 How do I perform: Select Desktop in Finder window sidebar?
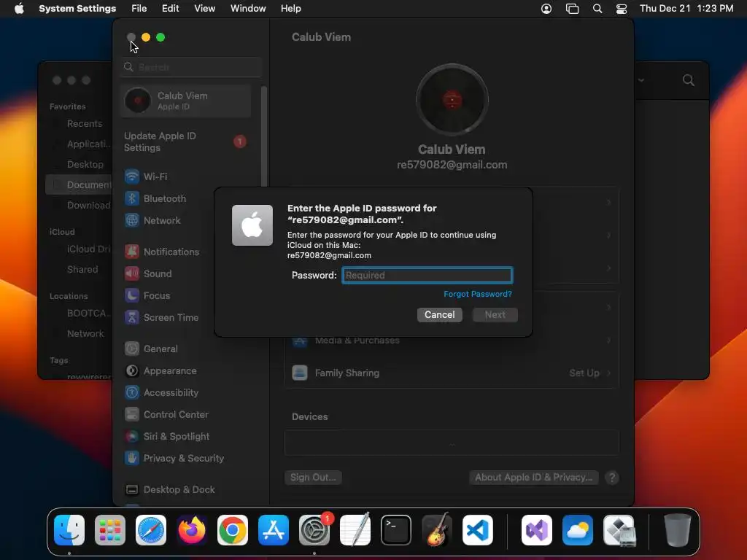[85, 164]
